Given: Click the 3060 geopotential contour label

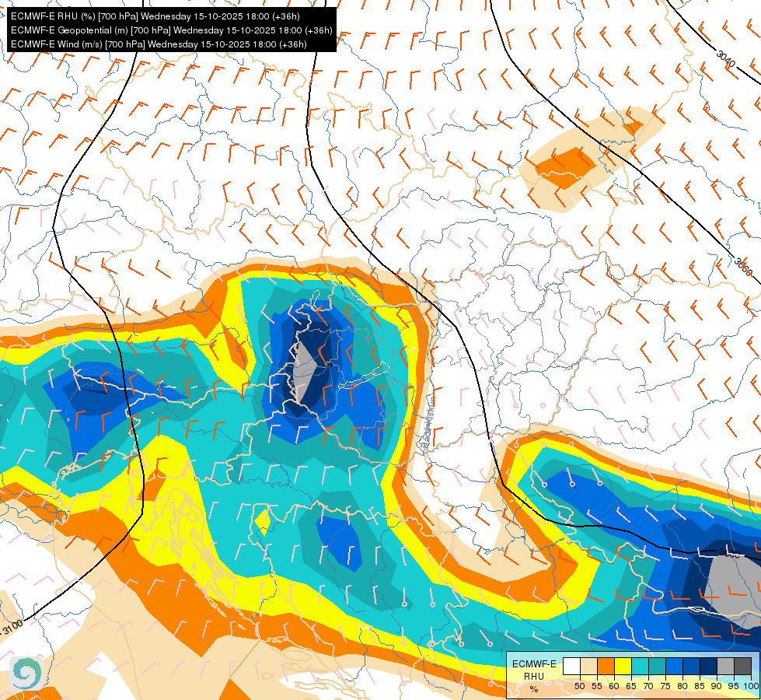Looking at the screenshot, I should (x=743, y=267).
